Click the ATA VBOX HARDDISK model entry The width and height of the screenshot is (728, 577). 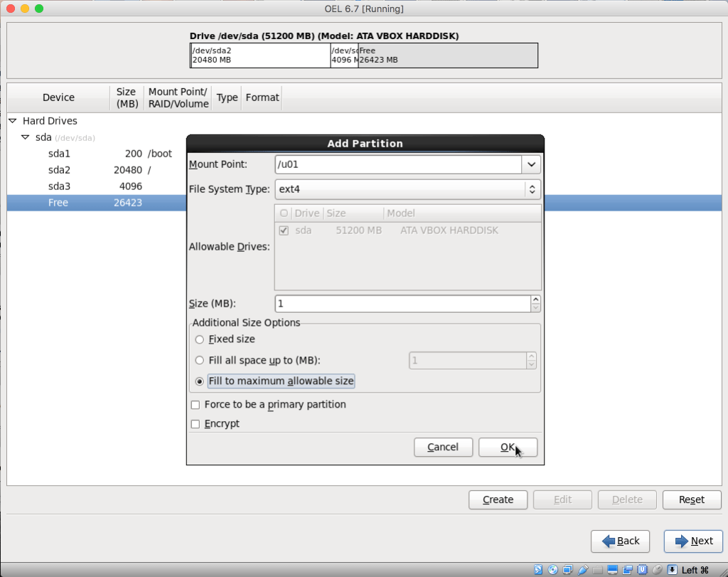click(x=449, y=231)
